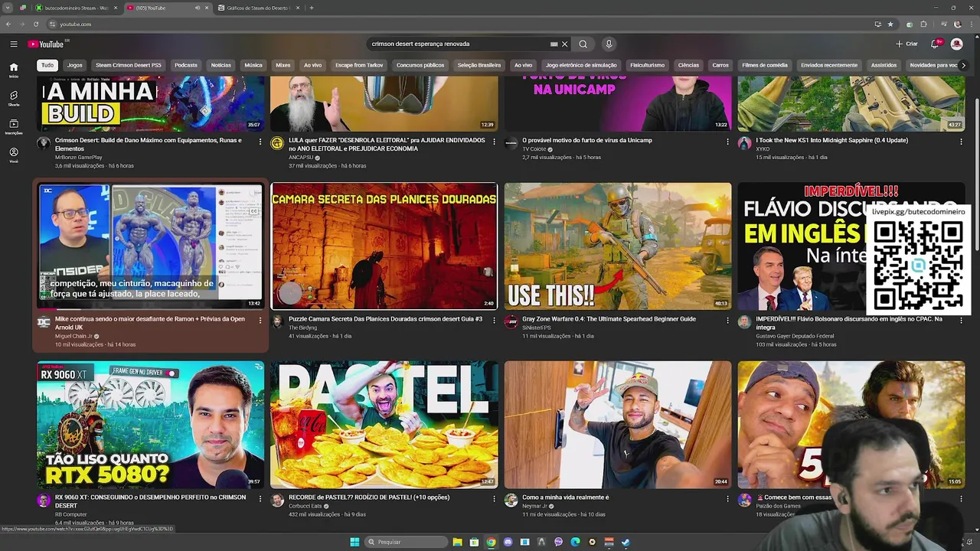Image resolution: width=980 pixels, height=551 pixels.
Task: Open options menu for KS1 Midnight Sapphire video
Action: [x=961, y=142]
